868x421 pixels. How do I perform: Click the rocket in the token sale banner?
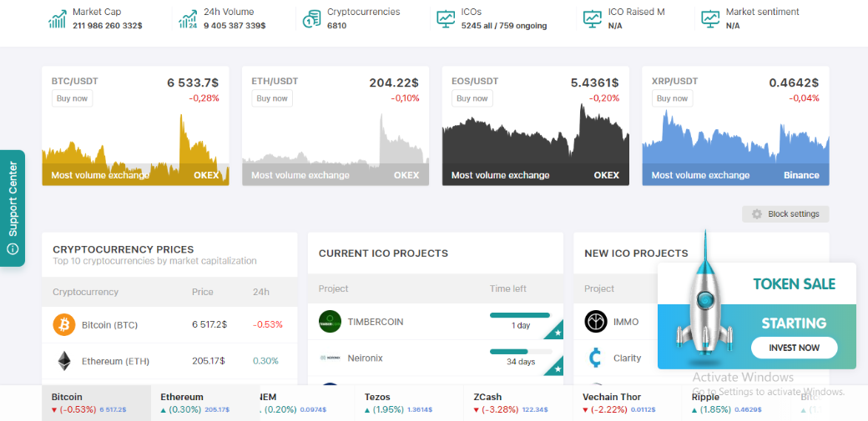click(x=704, y=298)
